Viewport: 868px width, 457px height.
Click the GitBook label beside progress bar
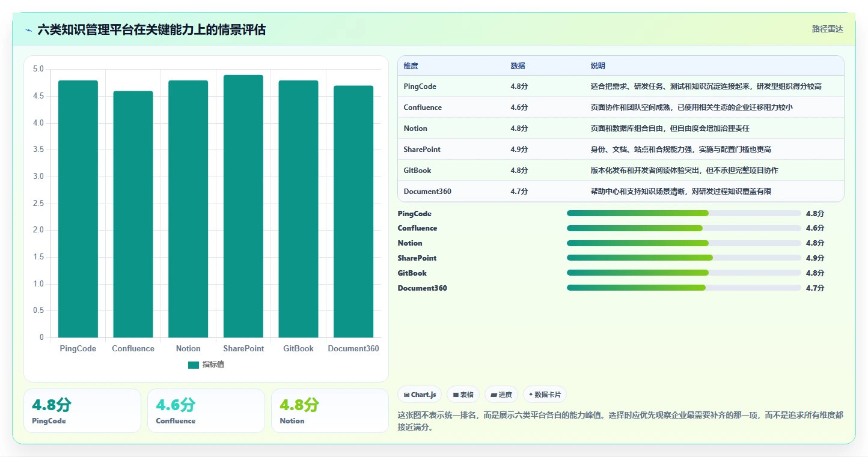(412, 273)
